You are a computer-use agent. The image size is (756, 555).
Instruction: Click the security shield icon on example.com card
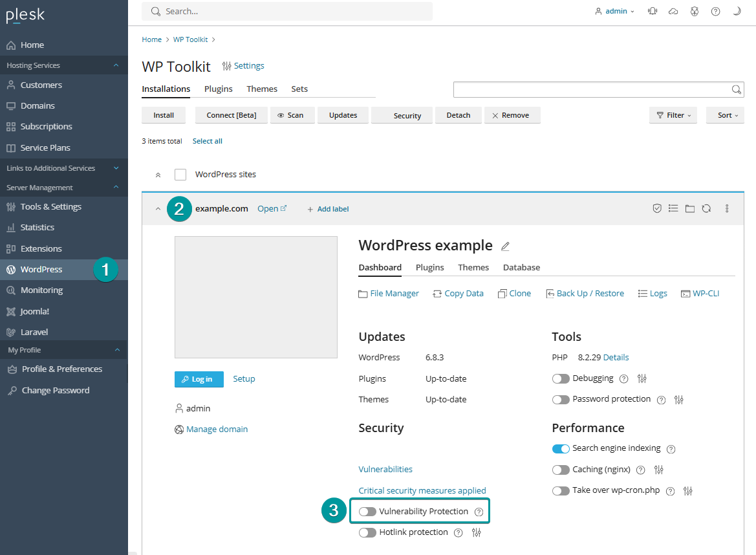[657, 208]
